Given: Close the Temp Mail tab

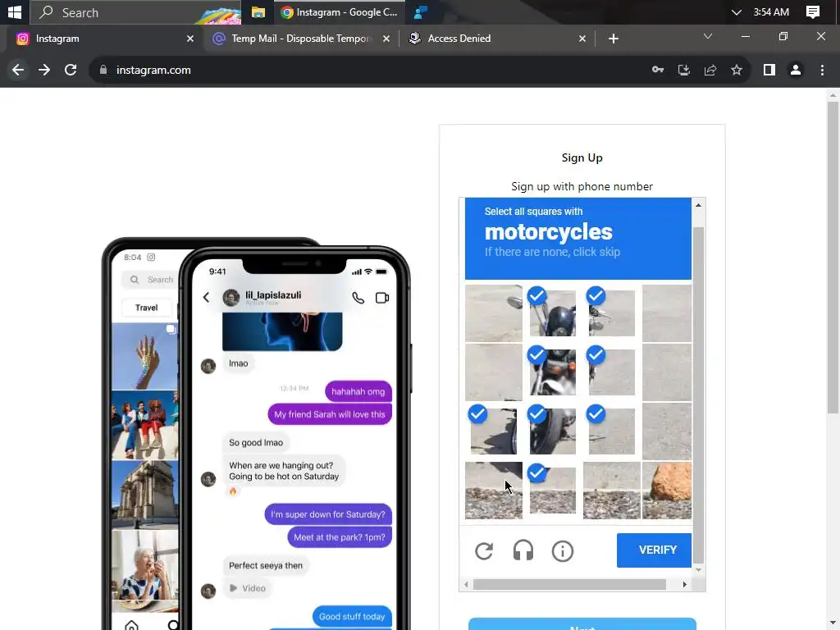Looking at the screenshot, I should (x=386, y=39).
